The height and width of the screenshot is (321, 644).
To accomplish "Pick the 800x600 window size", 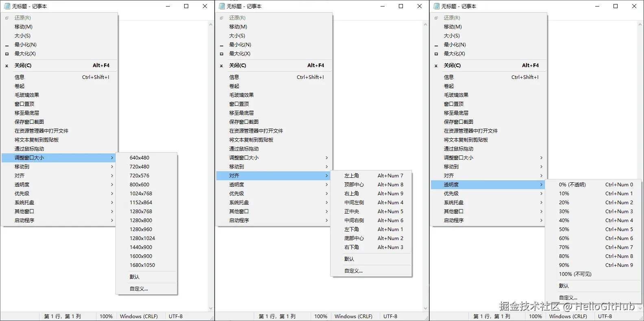I will [147, 185].
